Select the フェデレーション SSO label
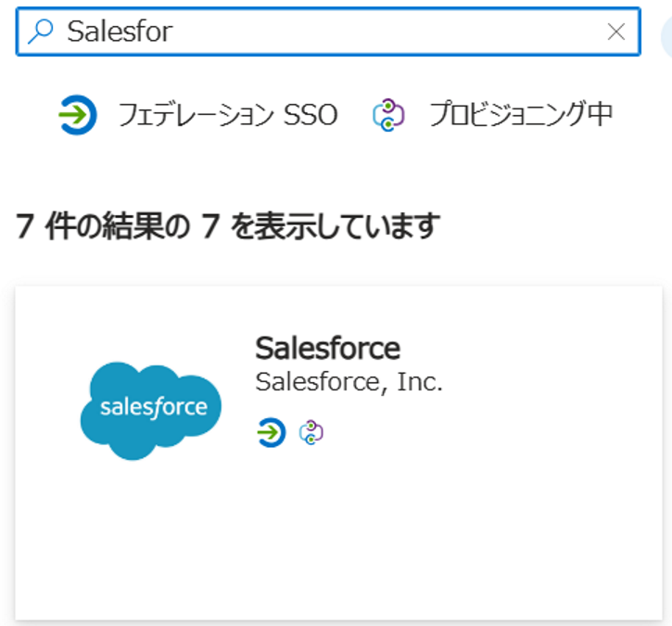Viewport: 672px width, 626px height. [227, 115]
